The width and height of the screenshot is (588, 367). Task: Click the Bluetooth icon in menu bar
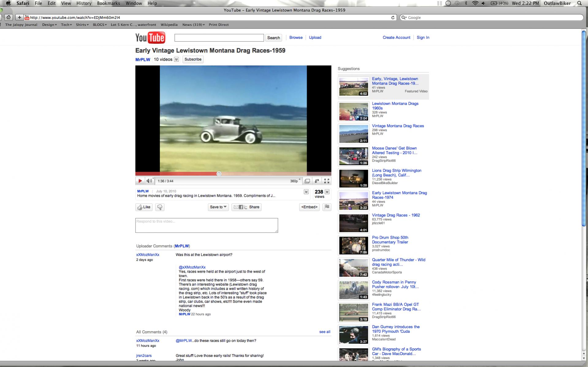click(x=466, y=3)
